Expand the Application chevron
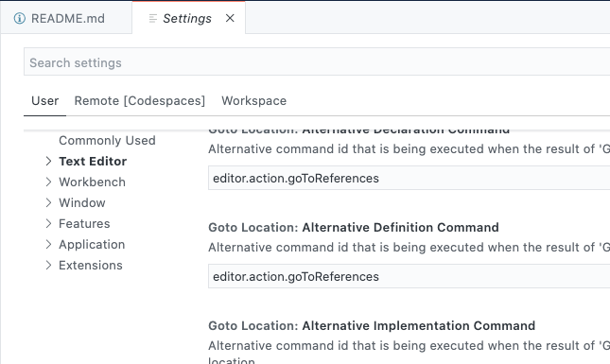The width and height of the screenshot is (610, 364). coord(48,244)
